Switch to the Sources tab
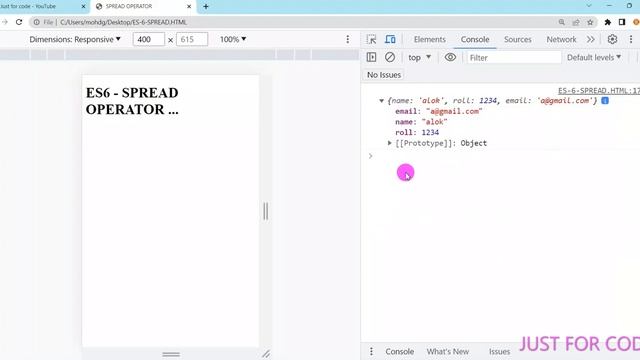Viewport: 640px width, 360px height. [518, 39]
